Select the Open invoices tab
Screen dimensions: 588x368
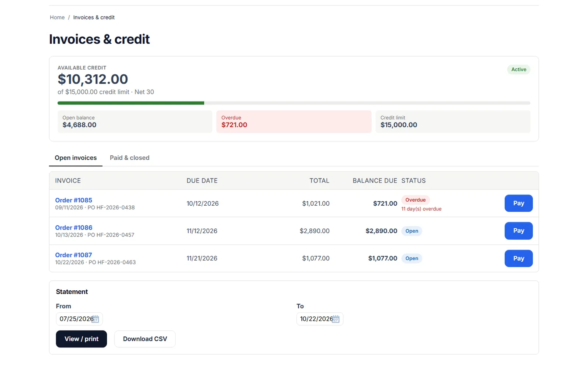76,158
